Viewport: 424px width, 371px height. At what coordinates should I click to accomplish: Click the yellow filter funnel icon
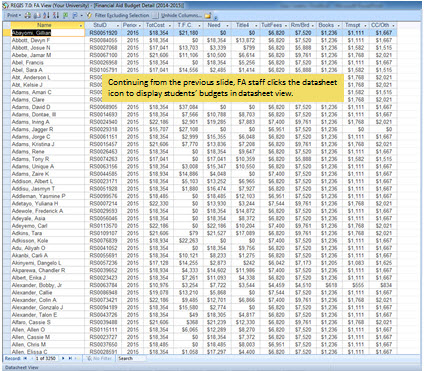coord(89,15)
